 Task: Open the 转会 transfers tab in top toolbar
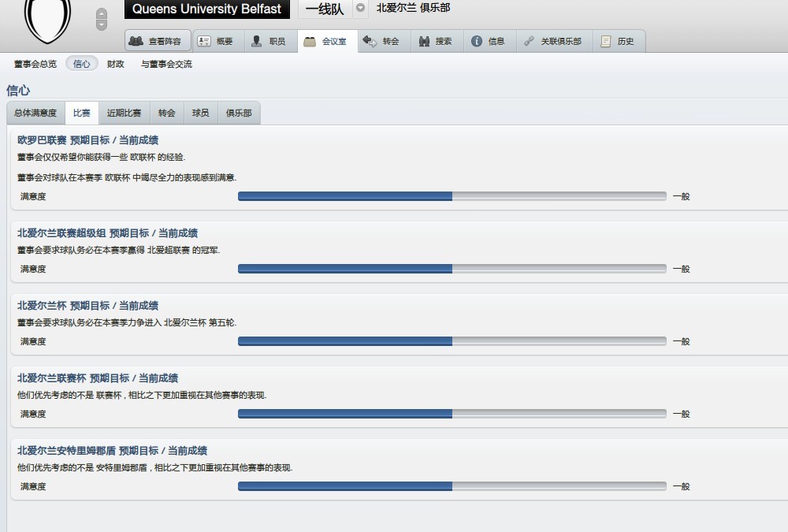click(384, 41)
